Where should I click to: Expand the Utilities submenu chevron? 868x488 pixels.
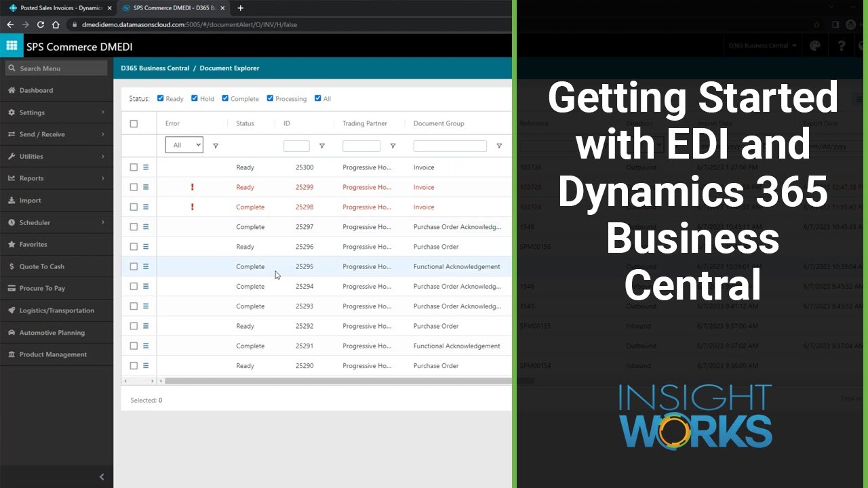[x=103, y=157]
